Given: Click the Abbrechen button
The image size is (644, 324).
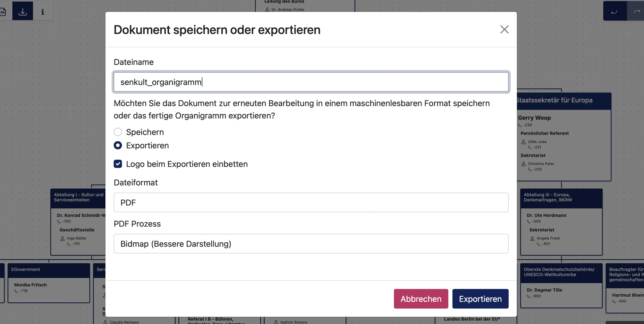Looking at the screenshot, I should tap(421, 299).
